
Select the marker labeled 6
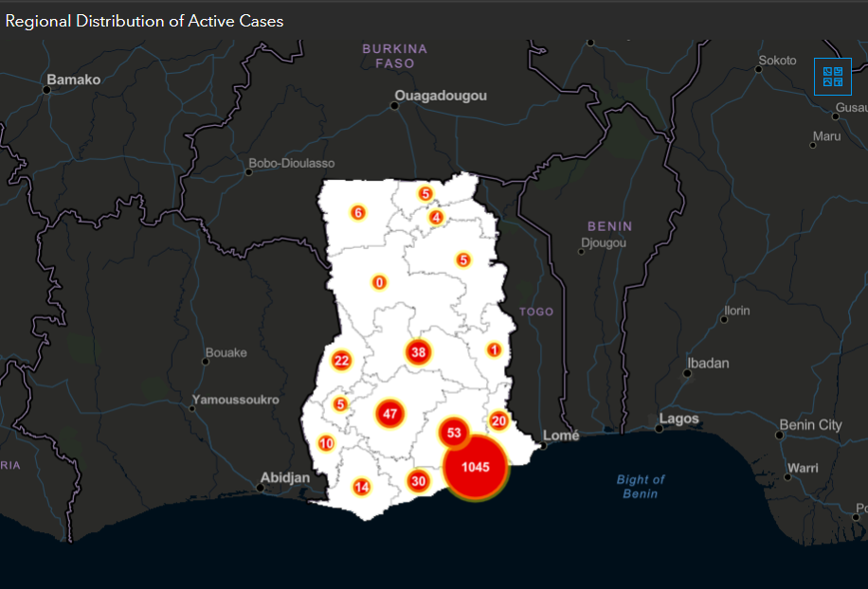click(x=357, y=213)
